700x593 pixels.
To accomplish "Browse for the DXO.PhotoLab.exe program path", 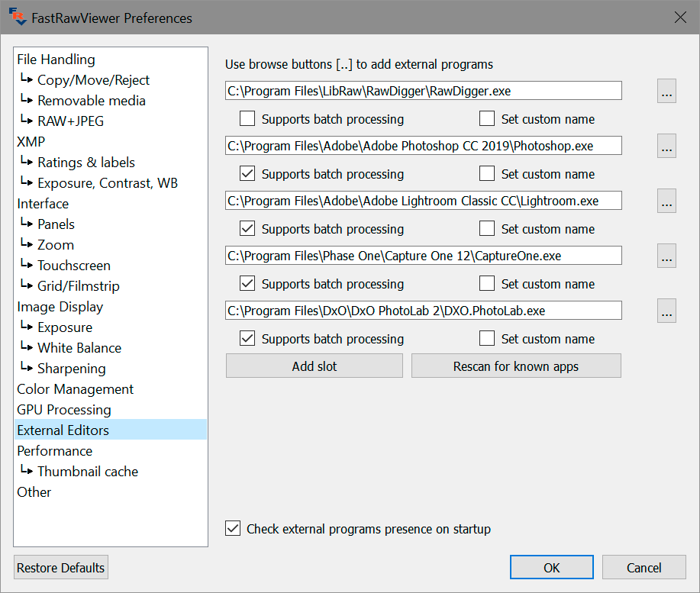I will pos(666,311).
